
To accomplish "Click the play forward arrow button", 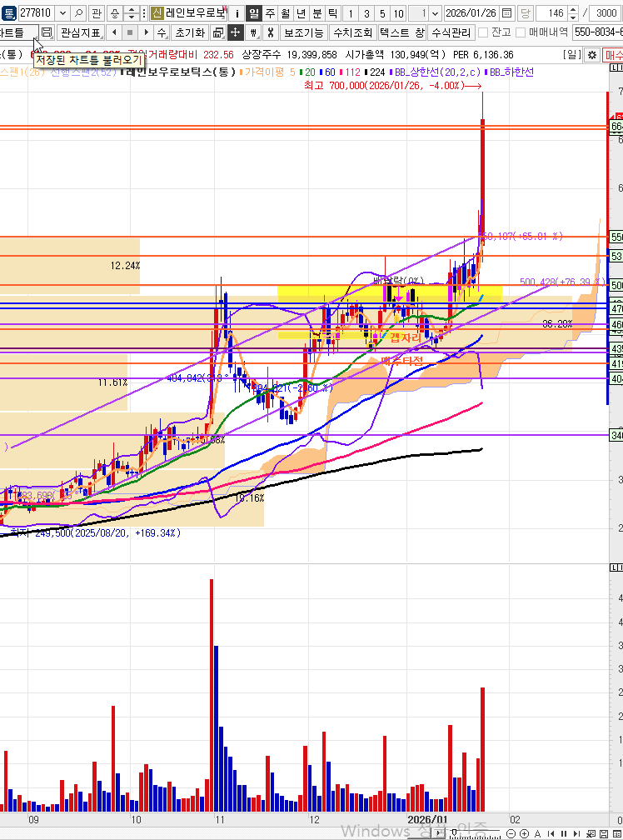I will coord(145,32).
